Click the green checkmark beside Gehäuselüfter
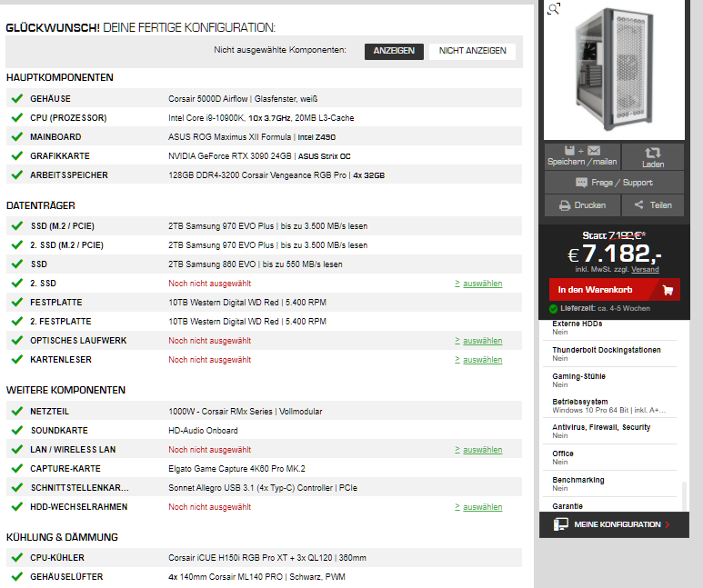Screen dimensions: 703x588 (17, 576)
